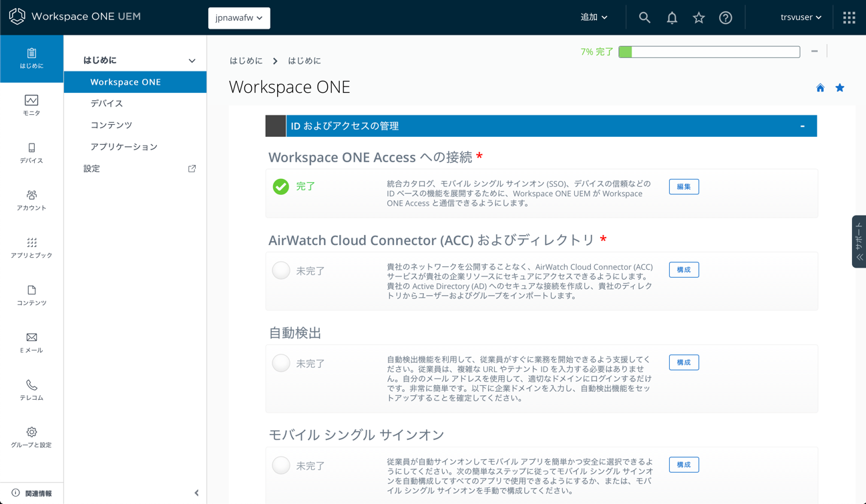The height and width of the screenshot is (504, 866).
Task: Click the second はじめに breadcrumb
Action: (304, 61)
